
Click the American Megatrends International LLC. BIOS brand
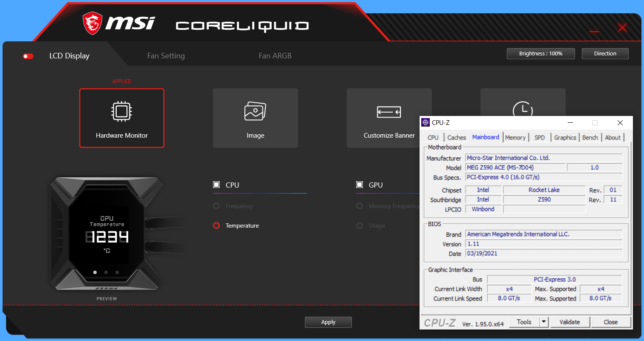click(x=544, y=234)
